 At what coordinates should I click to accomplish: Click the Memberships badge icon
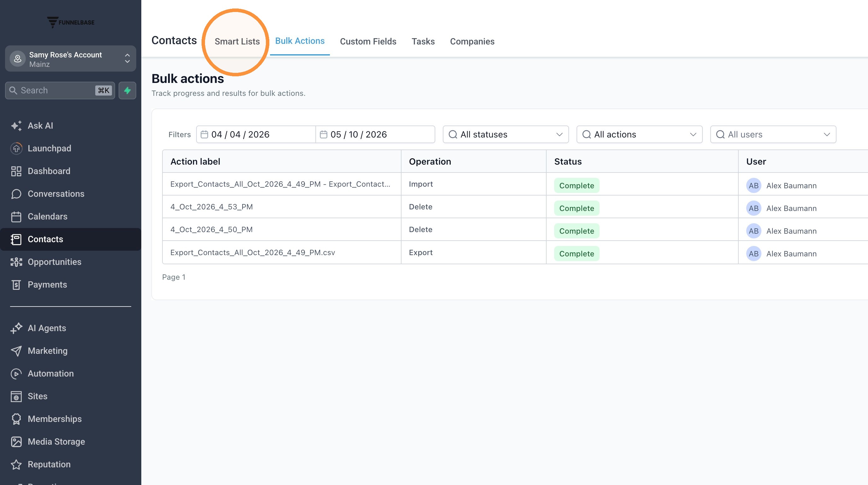point(16,419)
